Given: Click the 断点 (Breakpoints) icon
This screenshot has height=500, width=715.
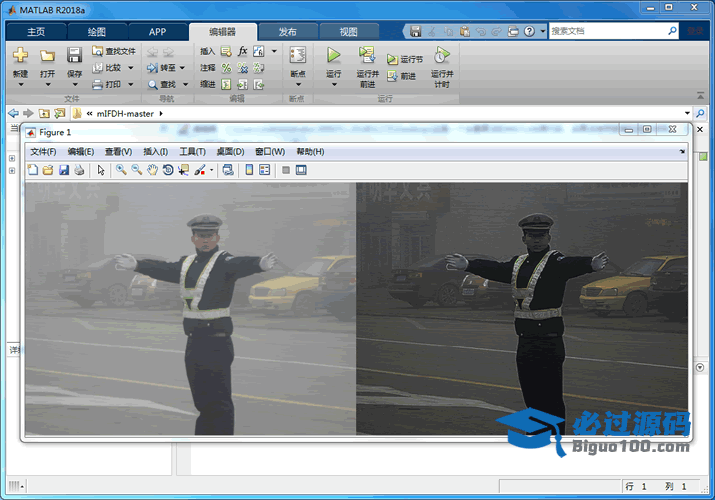Looking at the screenshot, I should point(298,55).
